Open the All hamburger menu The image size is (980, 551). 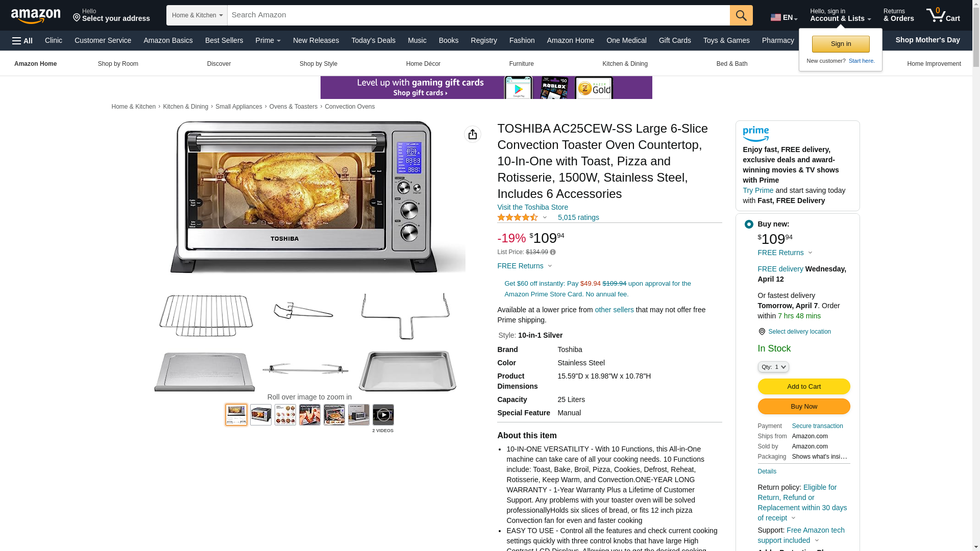pyautogui.click(x=22, y=41)
